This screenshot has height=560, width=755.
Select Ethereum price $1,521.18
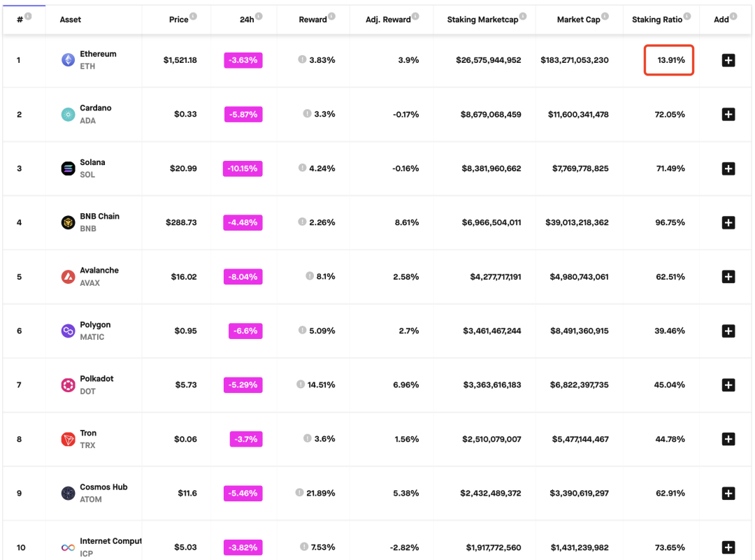[x=180, y=60]
